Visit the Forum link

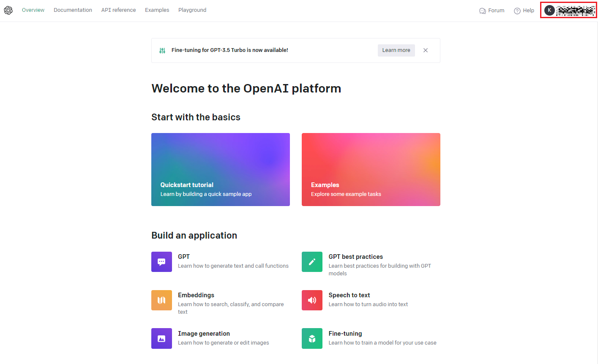492,11
